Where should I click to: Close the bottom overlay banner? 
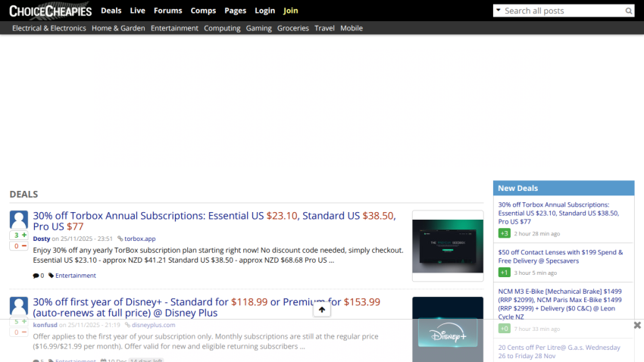637,325
